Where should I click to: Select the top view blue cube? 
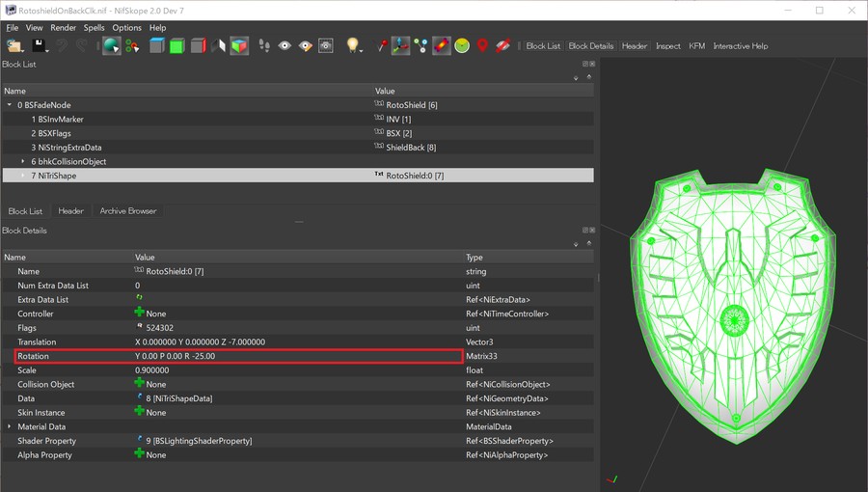[x=157, y=45]
